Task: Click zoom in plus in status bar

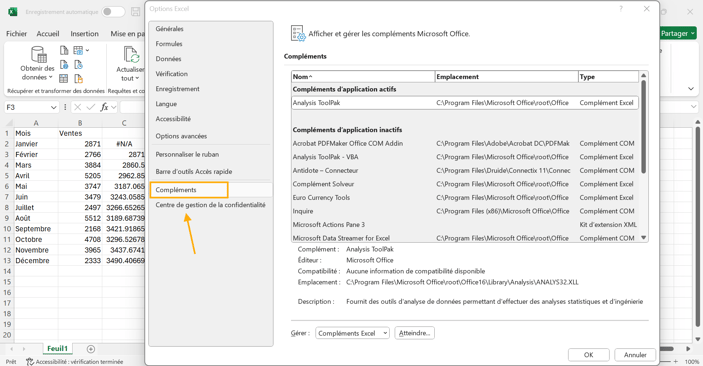Action: pyautogui.click(x=676, y=362)
